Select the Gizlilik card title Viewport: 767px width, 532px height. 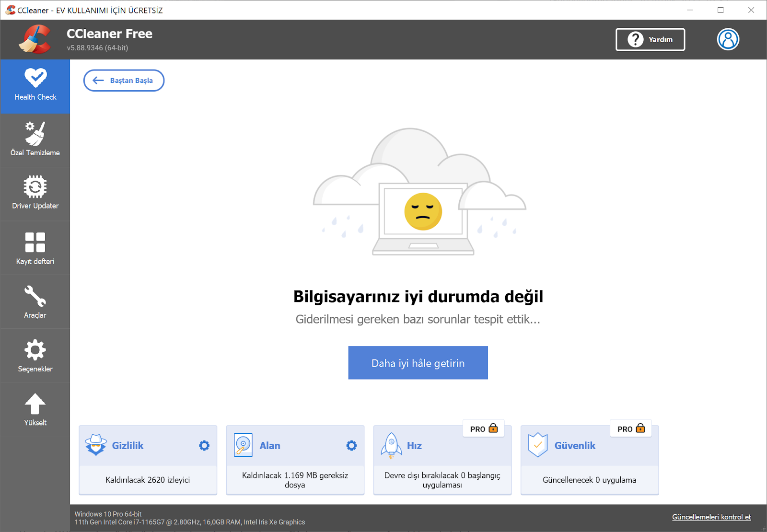[x=128, y=446]
